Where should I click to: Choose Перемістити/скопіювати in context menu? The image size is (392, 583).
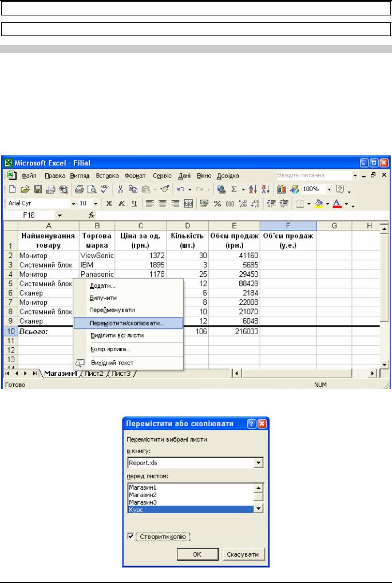(x=128, y=323)
